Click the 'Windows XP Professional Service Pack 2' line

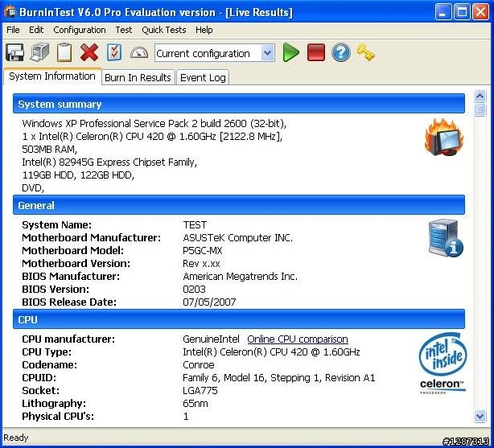click(x=154, y=123)
